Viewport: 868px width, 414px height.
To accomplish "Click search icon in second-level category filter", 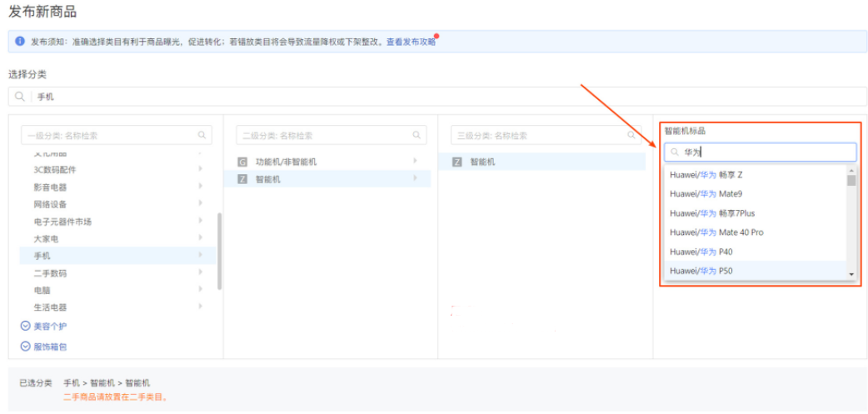I will (417, 135).
